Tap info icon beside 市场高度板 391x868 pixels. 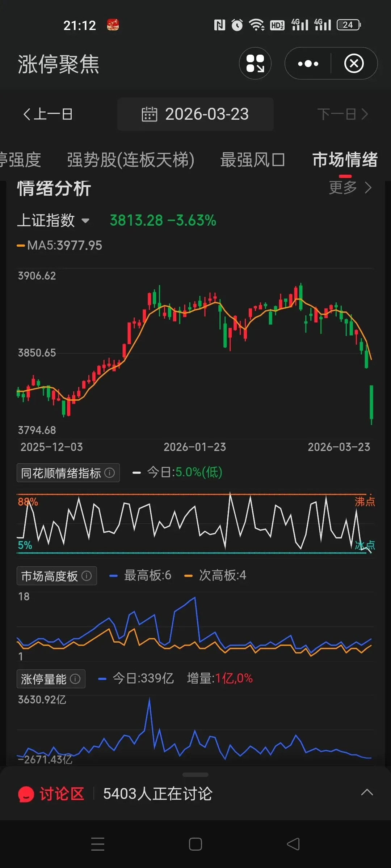pyautogui.click(x=87, y=576)
